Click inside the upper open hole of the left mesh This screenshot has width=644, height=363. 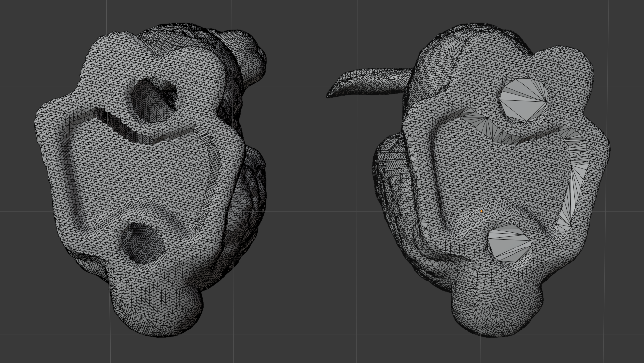pos(152,100)
